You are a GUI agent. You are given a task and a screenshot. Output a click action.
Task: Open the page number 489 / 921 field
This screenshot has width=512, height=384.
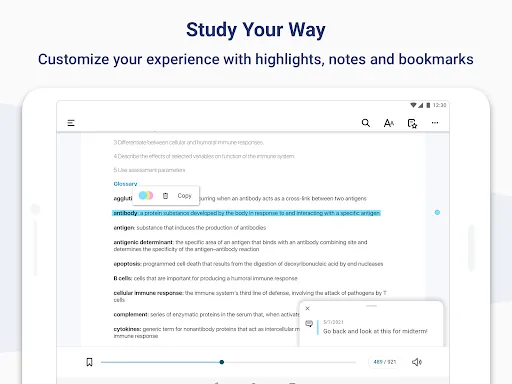pyautogui.click(x=385, y=362)
